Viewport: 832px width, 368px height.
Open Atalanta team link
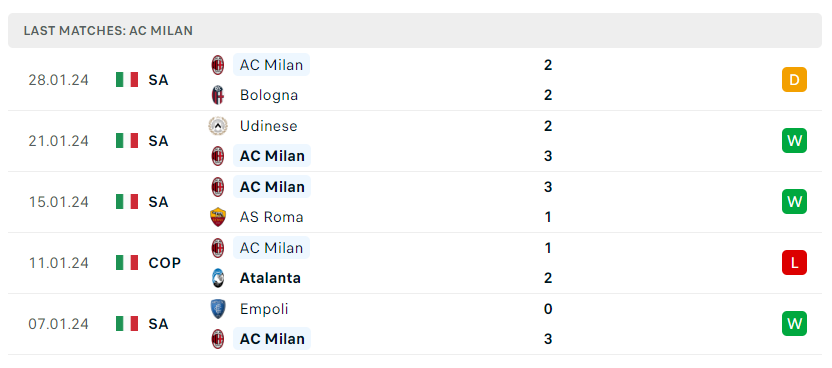(x=270, y=278)
